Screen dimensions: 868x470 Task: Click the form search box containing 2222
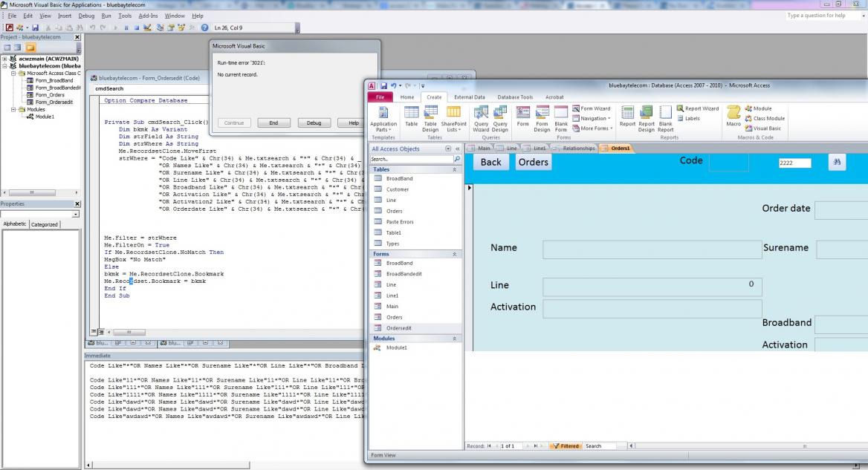point(794,163)
